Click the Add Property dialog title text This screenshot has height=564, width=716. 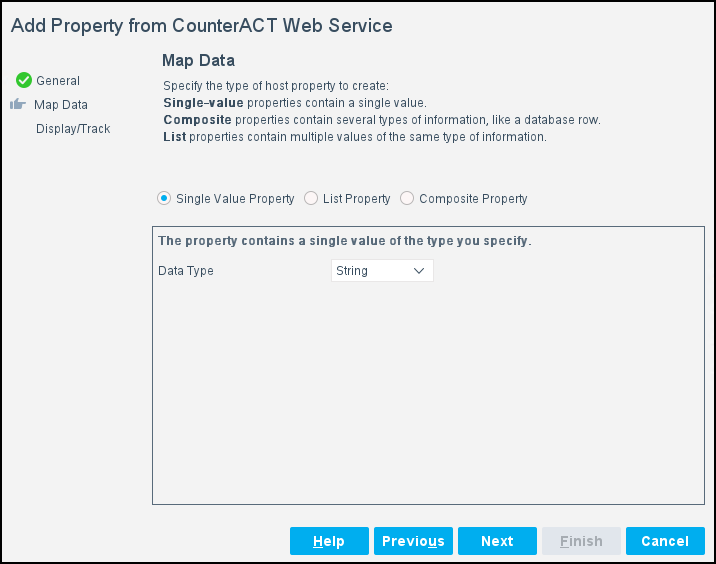[x=202, y=24]
